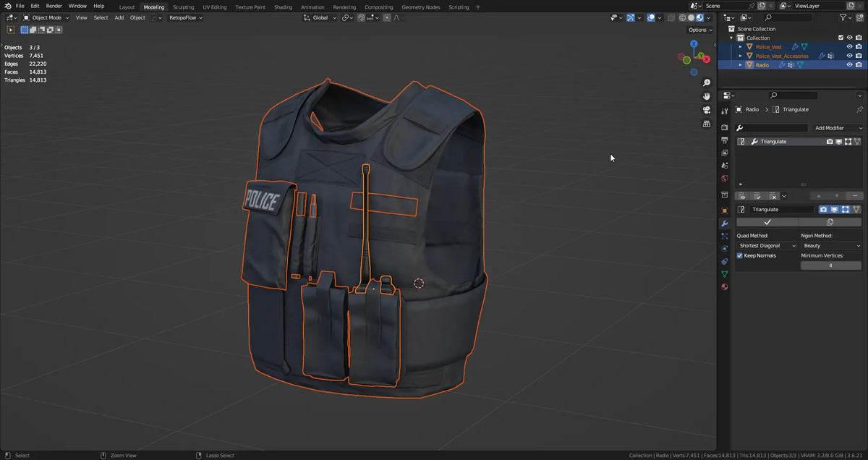The width and height of the screenshot is (868, 460).
Task: Toggle the viewport camera view icon
Action: (707, 110)
